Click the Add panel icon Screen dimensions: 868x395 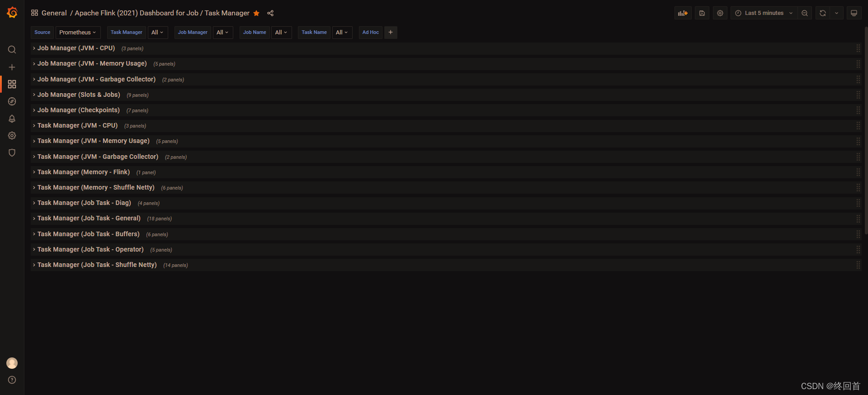(x=683, y=13)
